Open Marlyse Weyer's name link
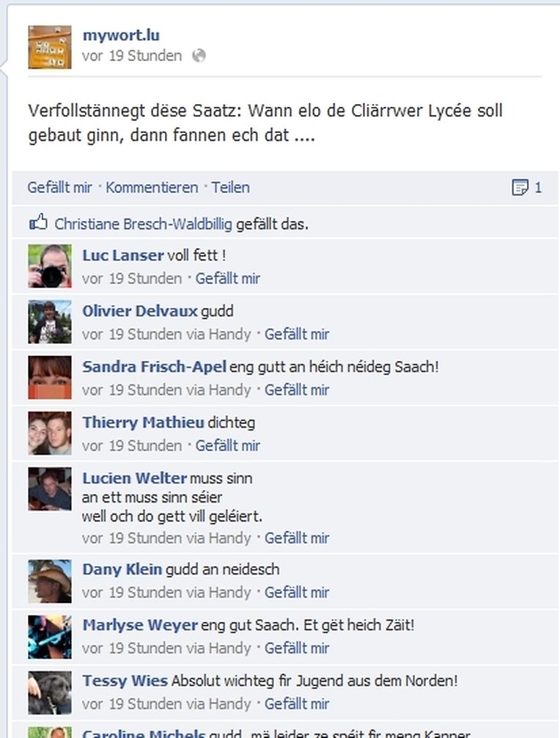 (140, 625)
